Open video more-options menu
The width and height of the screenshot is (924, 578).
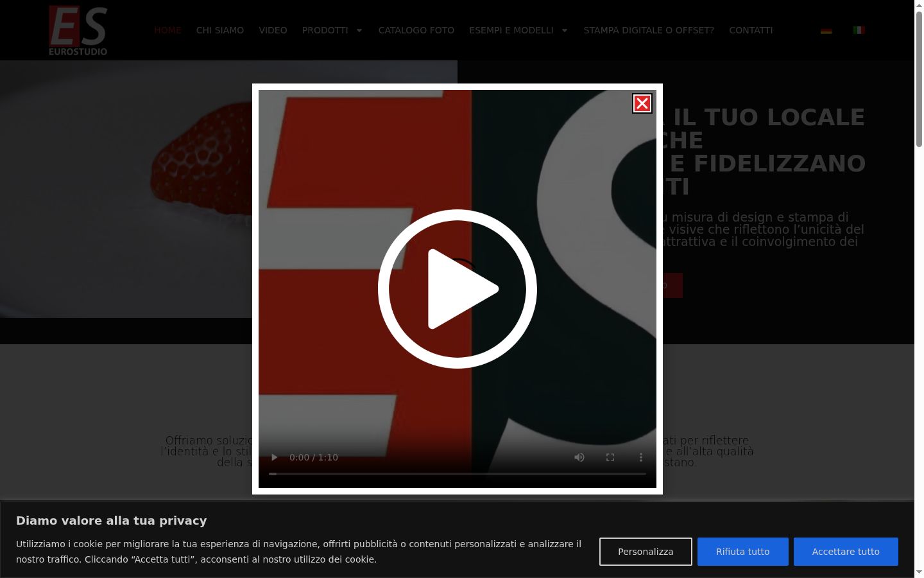(x=640, y=457)
